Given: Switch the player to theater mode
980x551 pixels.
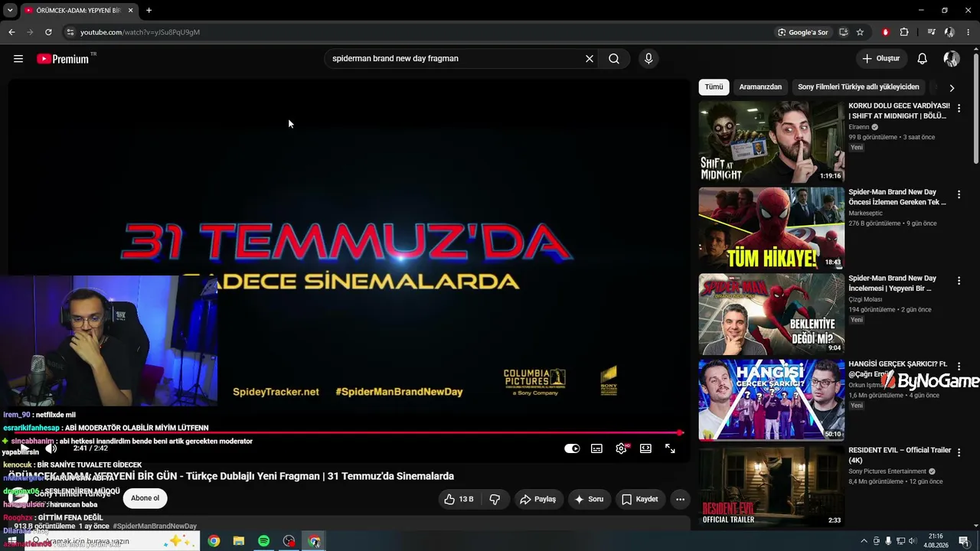Looking at the screenshot, I should (645, 448).
